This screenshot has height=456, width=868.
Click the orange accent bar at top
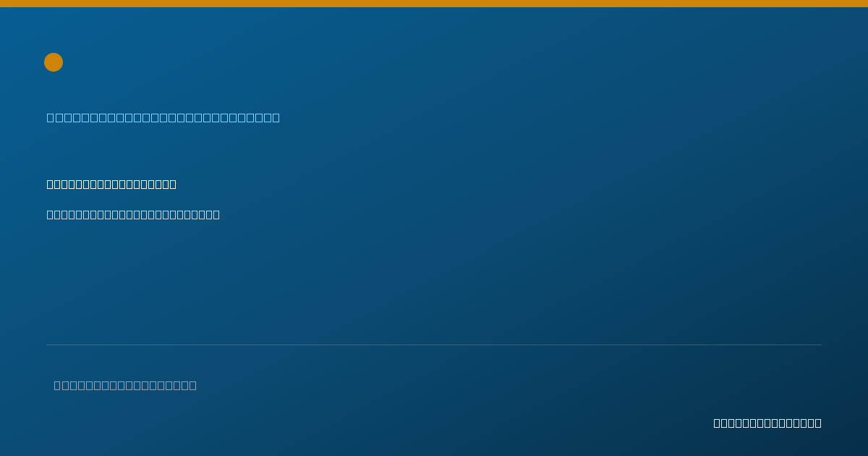[434, 4]
